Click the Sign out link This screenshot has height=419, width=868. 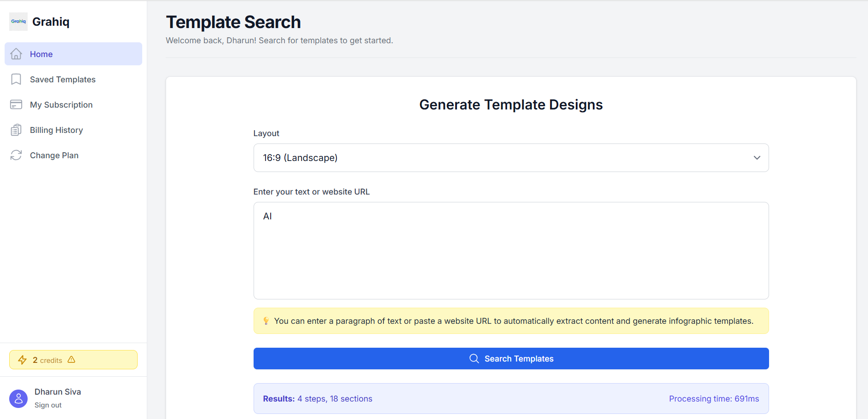coord(48,405)
